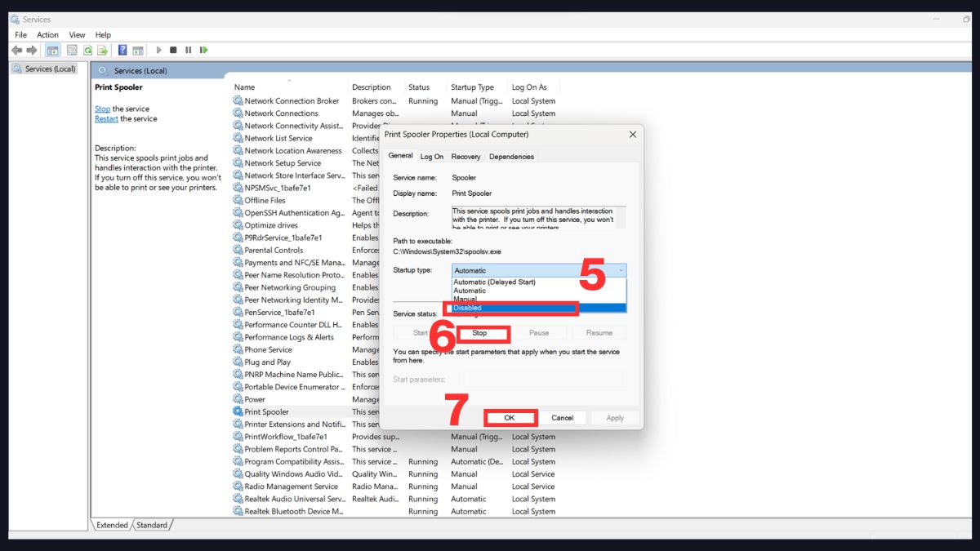Image resolution: width=980 pixels, height=551 pixels.
Task: Open the File menu
Action: pyautogui.click(x=21, y=35)
